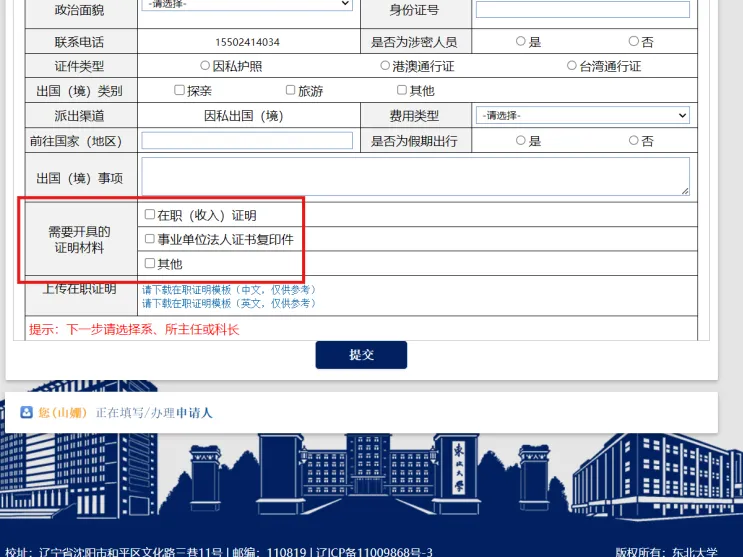Image resolution: width=743 pixels, height=557 pixels.
Task: Expand the 费用类型 dropdown
Action: click(x=583, y=116)
